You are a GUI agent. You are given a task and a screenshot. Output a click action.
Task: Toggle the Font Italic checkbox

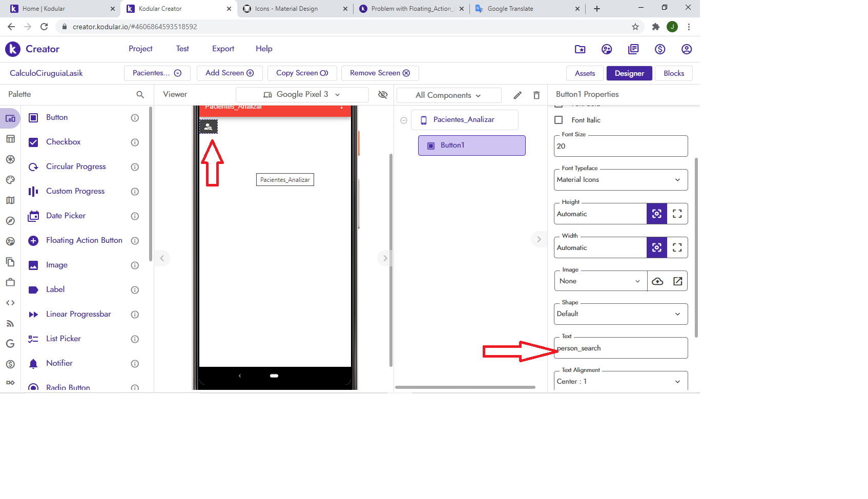559,120
